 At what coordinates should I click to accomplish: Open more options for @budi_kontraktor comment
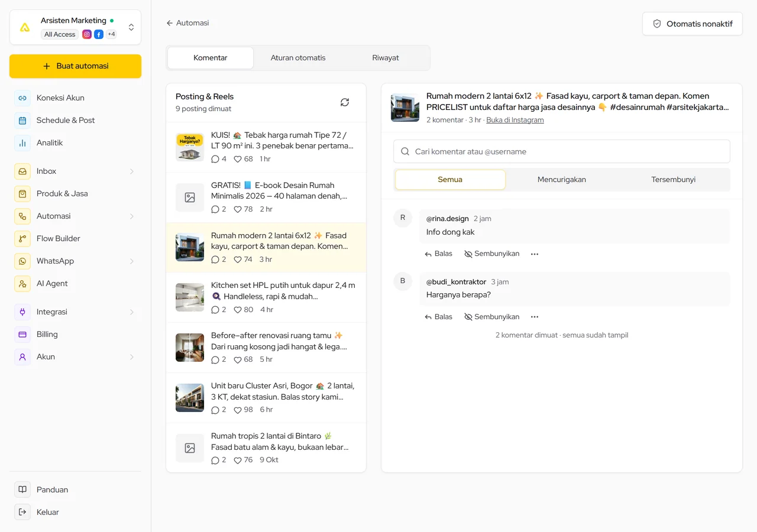click(535, 317)
